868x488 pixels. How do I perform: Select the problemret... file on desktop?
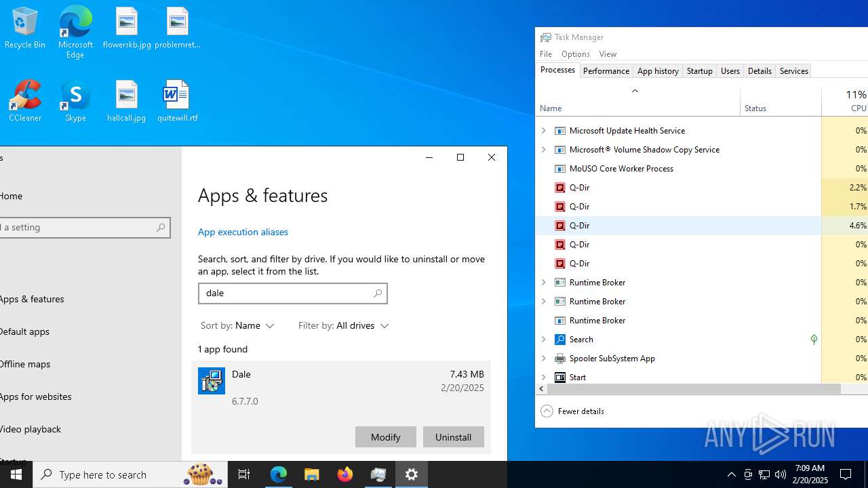point(178,28)
